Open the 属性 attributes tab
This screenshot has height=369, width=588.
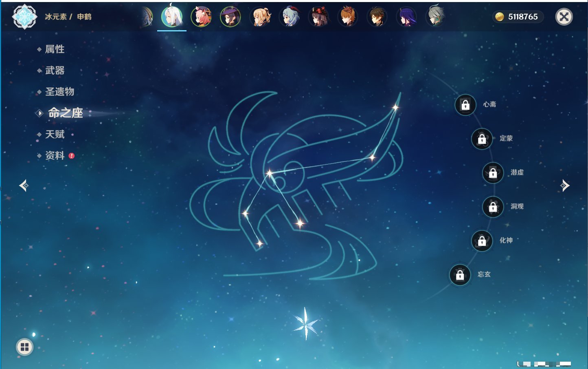(55, 49)
